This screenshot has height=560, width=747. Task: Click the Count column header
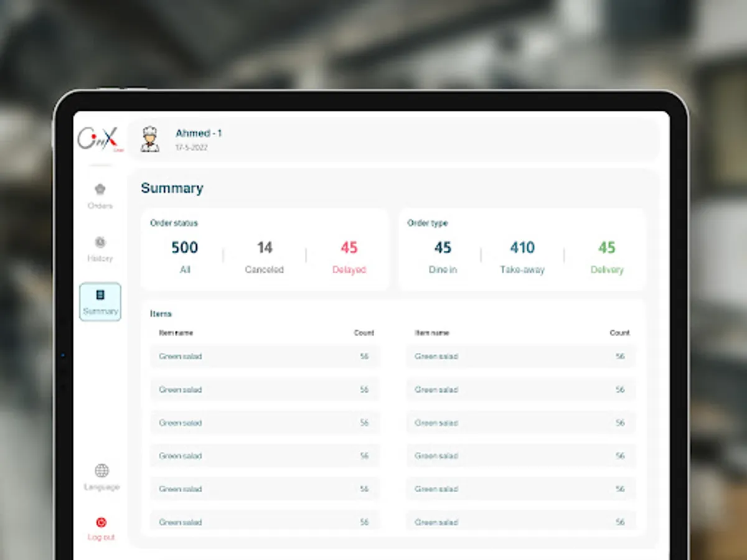coord(364,333)
